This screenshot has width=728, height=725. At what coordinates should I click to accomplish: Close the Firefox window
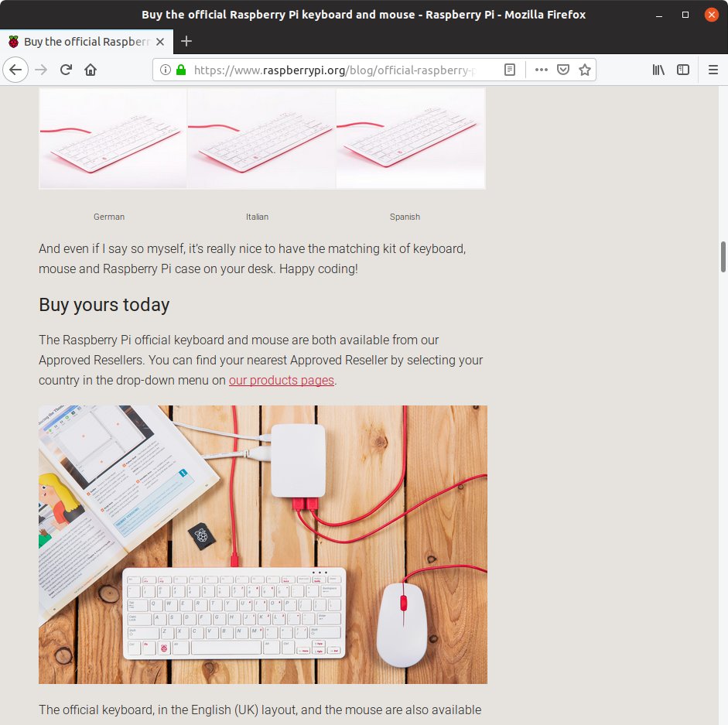tap(711, 15)
